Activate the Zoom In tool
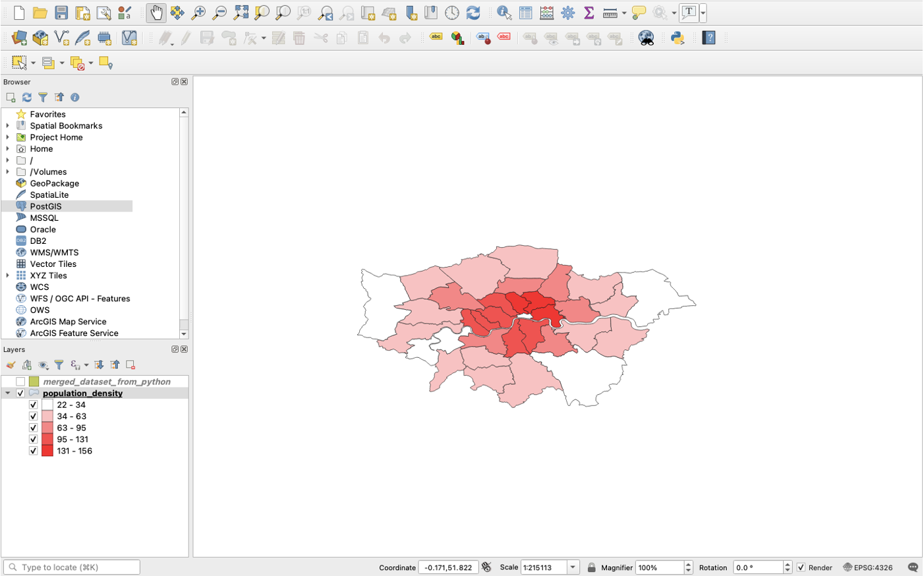The width and height of the screenshot is (924, 576). point(198,13)
